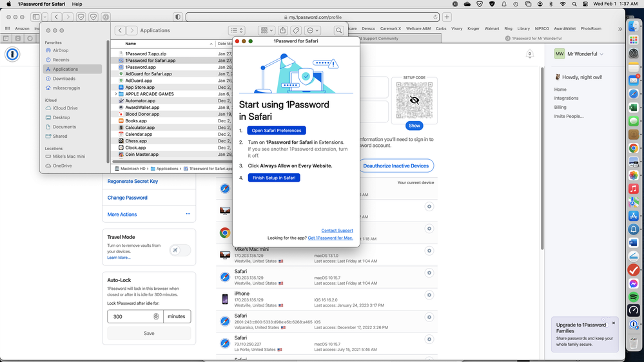Open the minutes unit dropdown in Auto-Lock
Image resolution: width=644 pixels, height=362 pixels.
tap(177, 316)
